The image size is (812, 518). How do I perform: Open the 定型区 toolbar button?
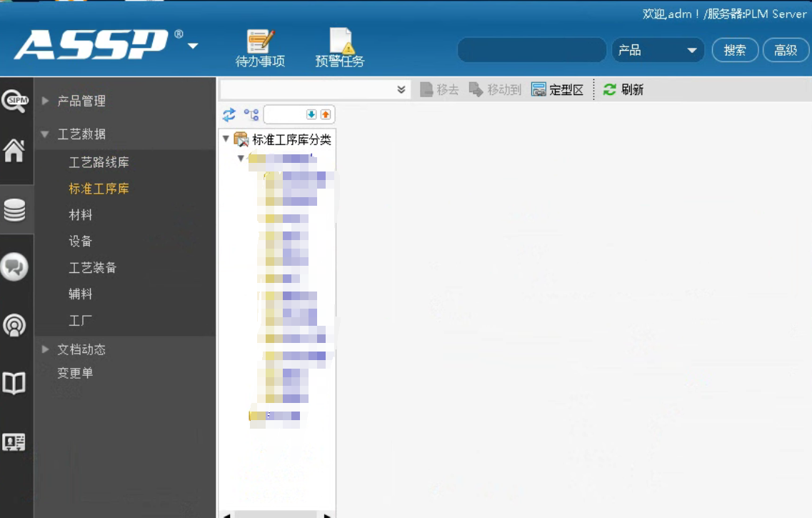(x=557, y=89)
